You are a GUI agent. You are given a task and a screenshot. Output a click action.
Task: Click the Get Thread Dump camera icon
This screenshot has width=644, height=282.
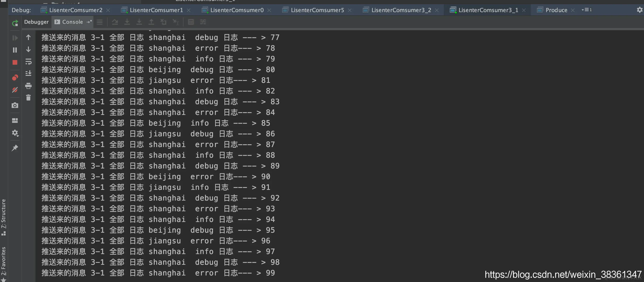pos(15,105)
